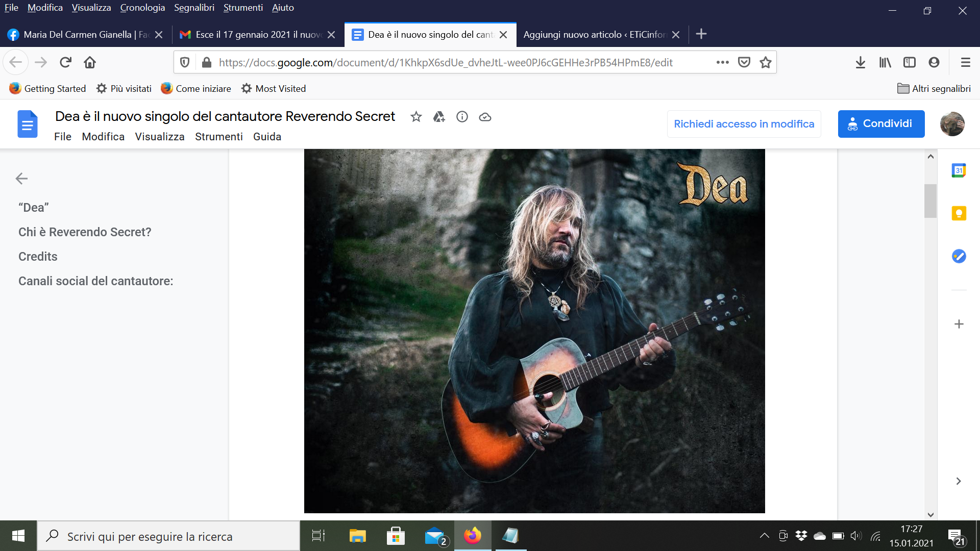Open page actions three-dot menu
This screenshot has width=980, height=551.
pos(722,62)
